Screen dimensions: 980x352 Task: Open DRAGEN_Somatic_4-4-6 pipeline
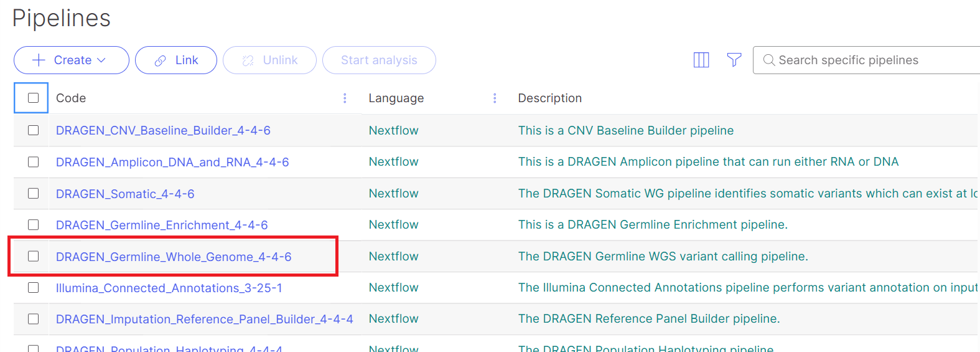point(125,194)
